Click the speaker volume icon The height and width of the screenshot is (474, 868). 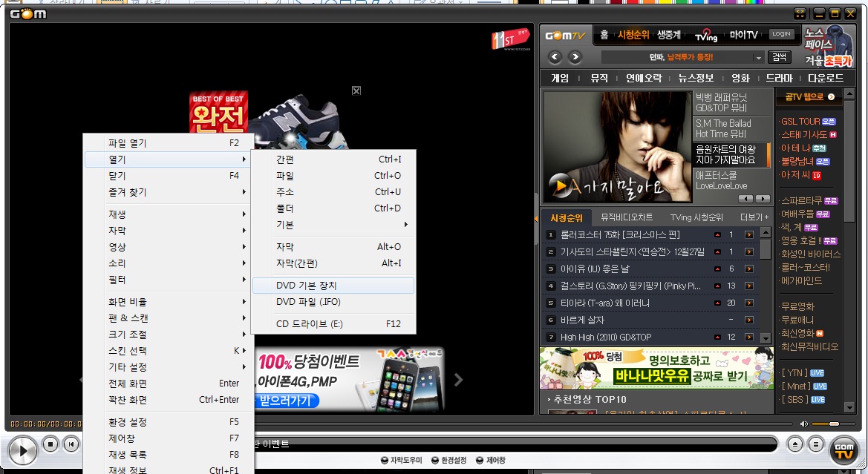coord(804,424)
